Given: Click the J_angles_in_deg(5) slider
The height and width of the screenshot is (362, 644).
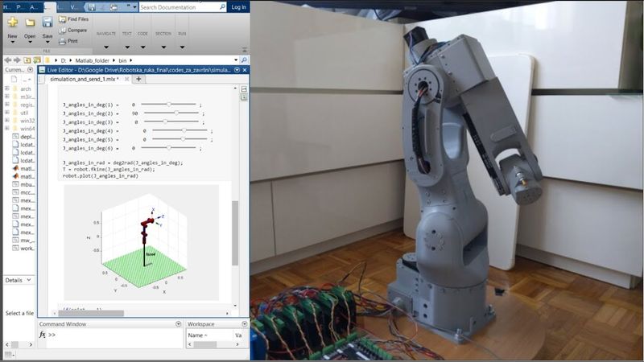Looking at the screenshot, I should point(180,139).
